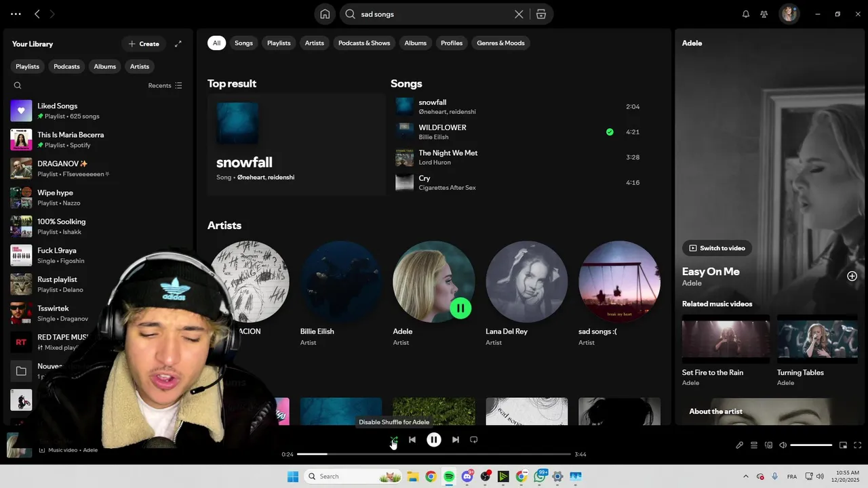Open the miniplayer
868x488 pixels.
843,445
